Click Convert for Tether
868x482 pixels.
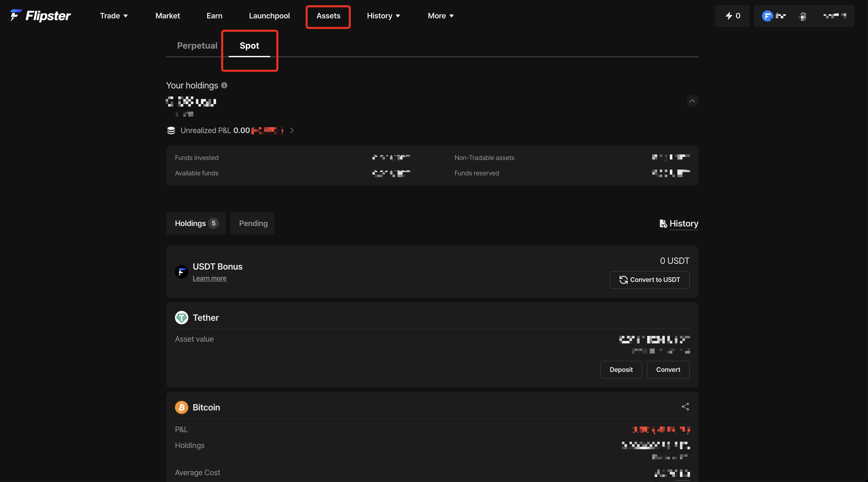click(668, 370)
